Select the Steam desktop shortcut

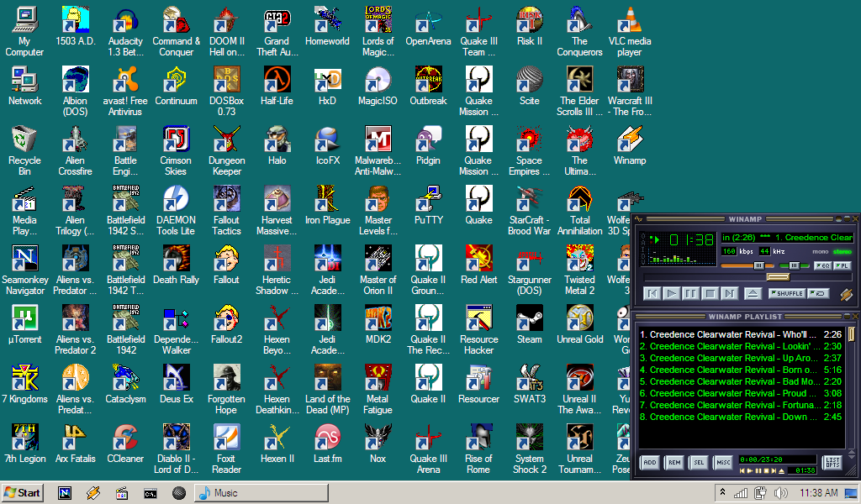click(529, 319)
